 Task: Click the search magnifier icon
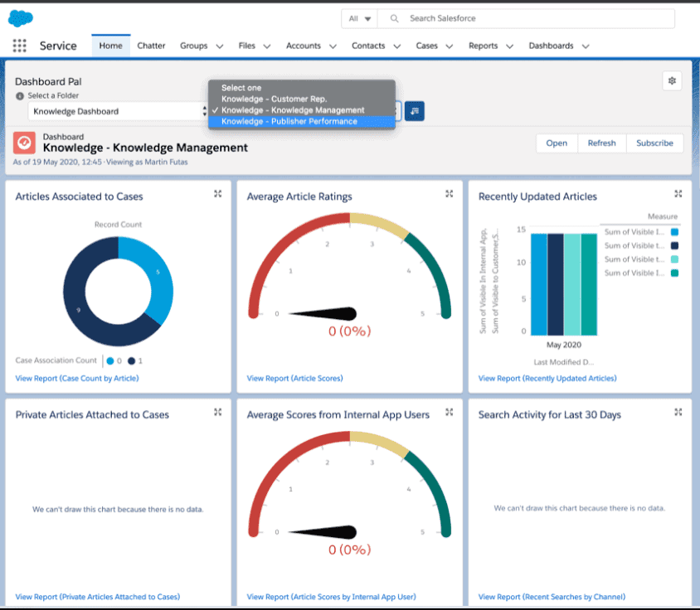(x=394, y=18)
